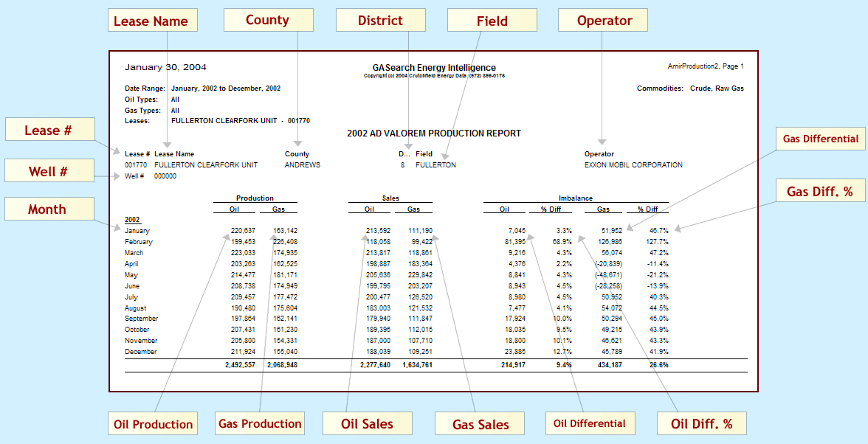This screenshot has height=444, width=868.
Task: Click the Gas Diff. % callout
Action: [x=819, y=192]
